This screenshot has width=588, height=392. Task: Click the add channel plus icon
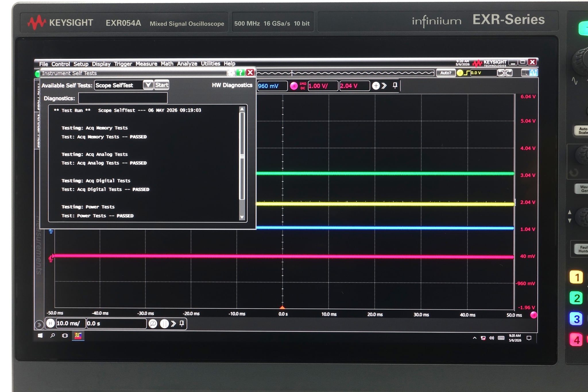(376, 86)
